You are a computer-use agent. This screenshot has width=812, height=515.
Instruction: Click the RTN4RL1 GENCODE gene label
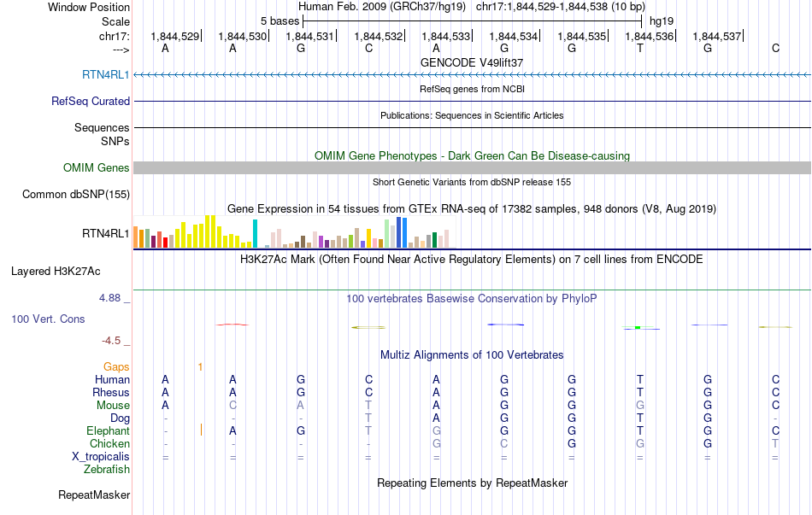(x=105, y=74)
